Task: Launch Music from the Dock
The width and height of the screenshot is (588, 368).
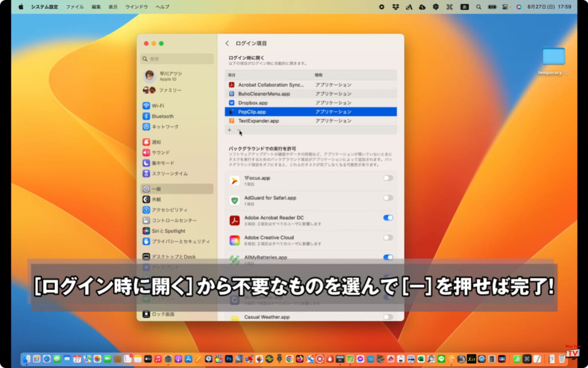Action: click(158, 359)
